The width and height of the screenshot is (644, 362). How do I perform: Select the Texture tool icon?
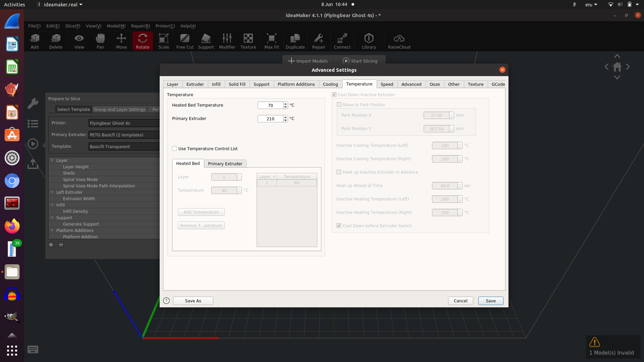point(248,41)
